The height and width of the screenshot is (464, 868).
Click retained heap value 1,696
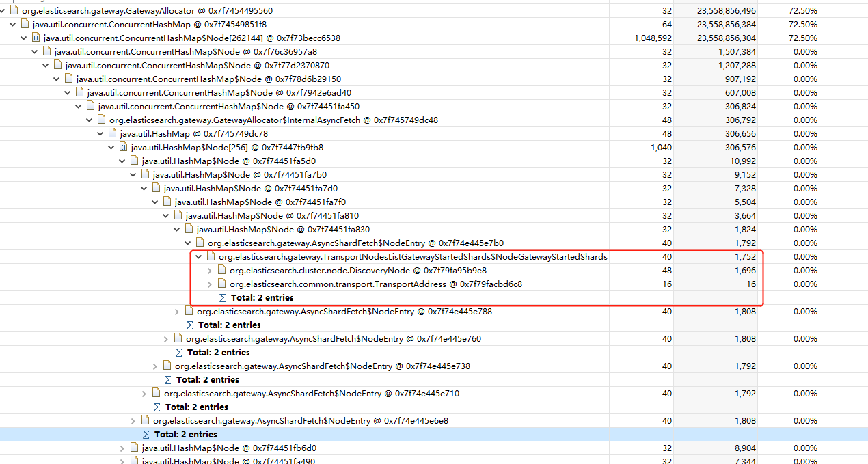click(x=746, y=271)
